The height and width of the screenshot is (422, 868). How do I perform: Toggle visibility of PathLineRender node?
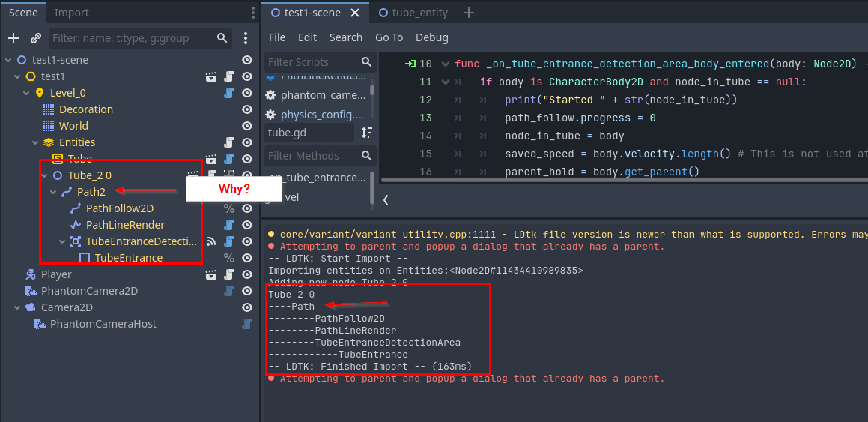click(x=247, y=225)
